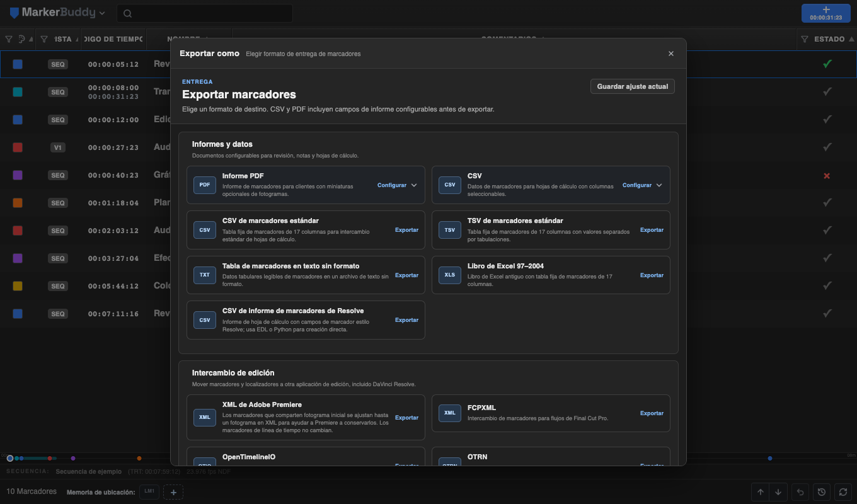This screenshot has width=857, height=504.
Task: Click the orange swatch of the 00:01:18:04 marker
Action: click(x=18, y=203)
